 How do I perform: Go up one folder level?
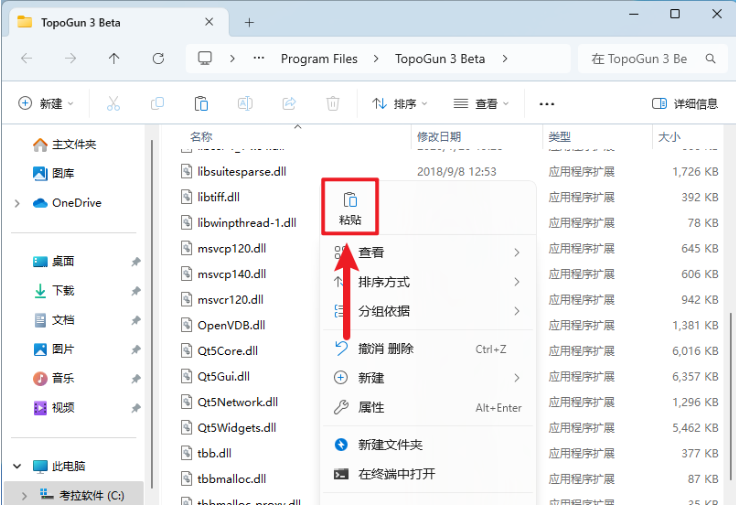[114, 59]
